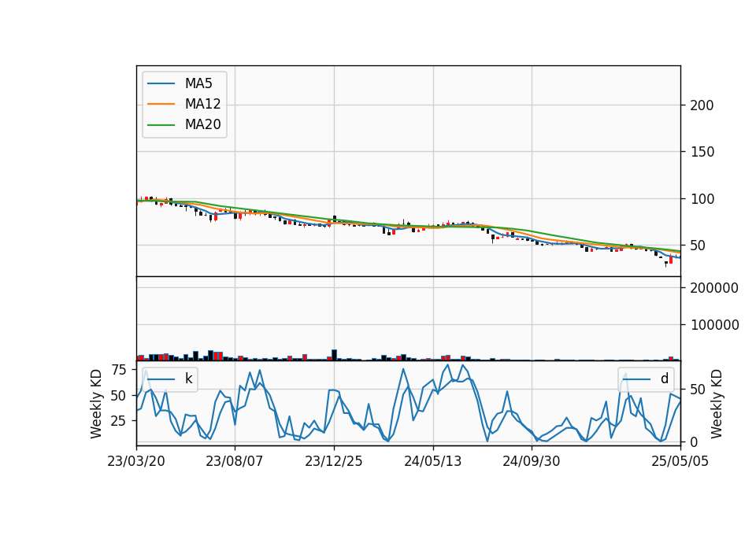This screenshot has height=543, width=756.
Task: Click the right Weekly KD axis title
Action: [x=717, y=404]
